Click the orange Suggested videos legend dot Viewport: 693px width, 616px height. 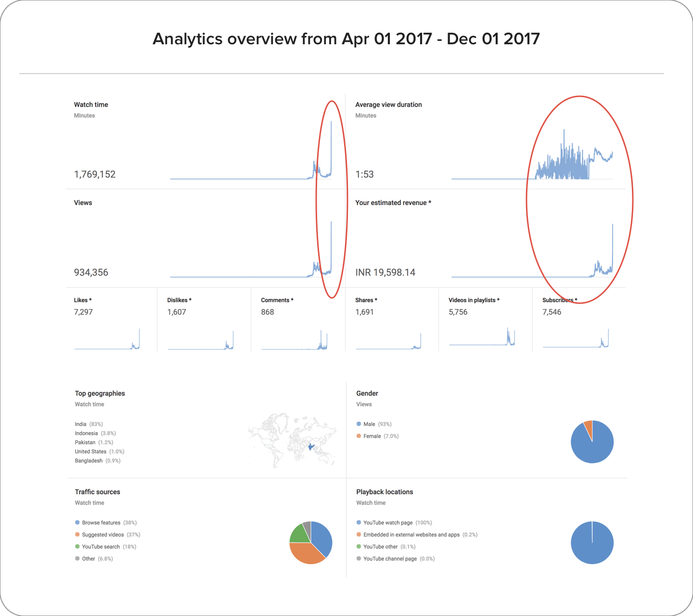pyautogui.click(x=77, y=534)
